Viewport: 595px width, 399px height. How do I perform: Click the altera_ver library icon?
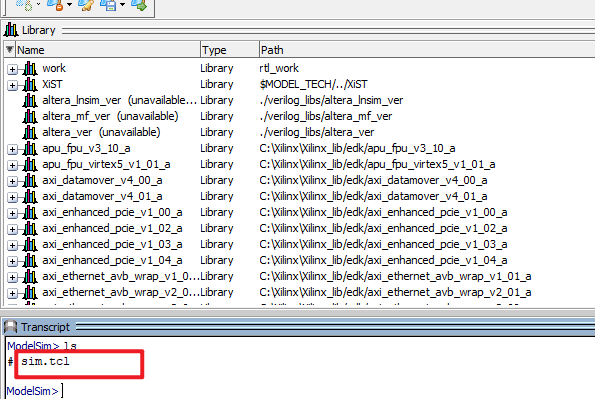click(30, 132)
